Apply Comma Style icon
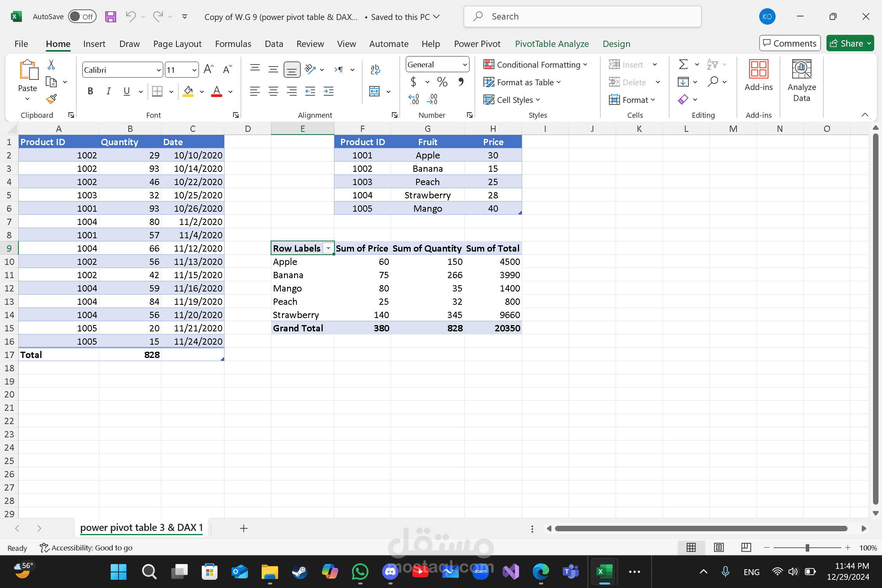The image size is (882, 588). tap(461, 82)
